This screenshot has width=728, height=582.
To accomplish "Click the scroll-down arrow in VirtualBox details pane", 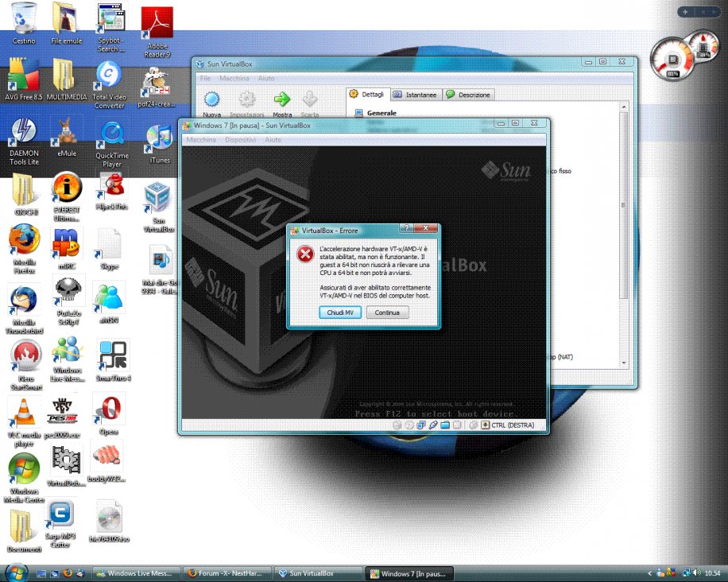I will coord(624,363).
